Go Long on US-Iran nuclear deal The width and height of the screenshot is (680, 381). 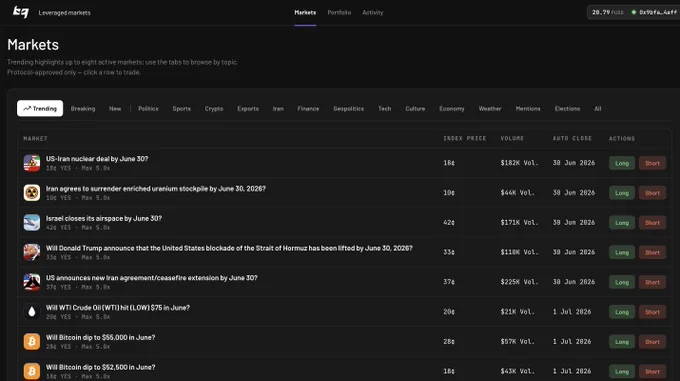622,163
